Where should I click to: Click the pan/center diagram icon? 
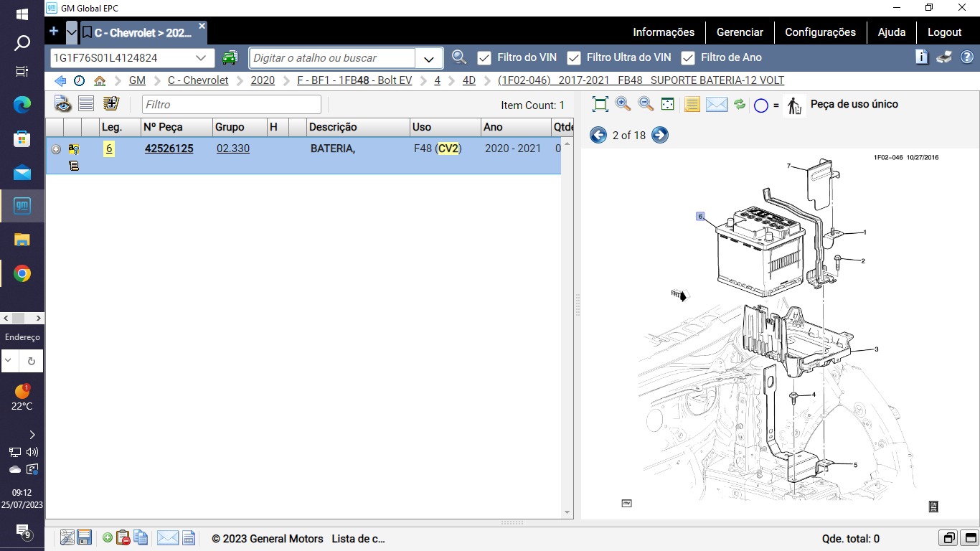click(667, 105)
